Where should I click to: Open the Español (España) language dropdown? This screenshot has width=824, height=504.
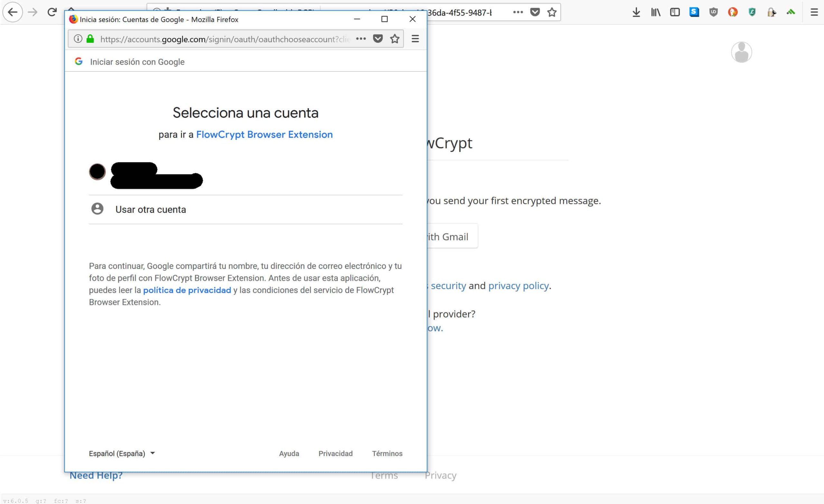[x=122, y=454]
